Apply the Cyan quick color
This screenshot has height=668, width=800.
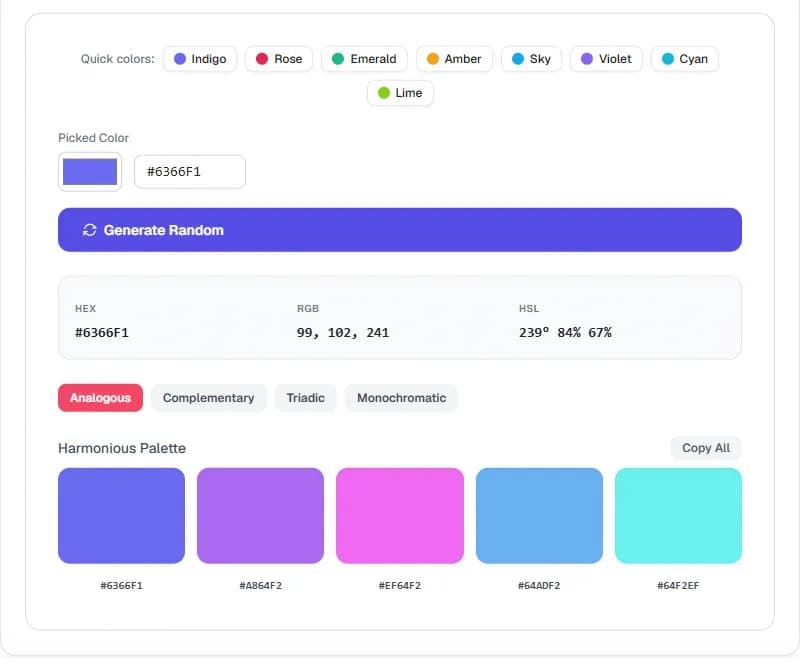[685, 59]
